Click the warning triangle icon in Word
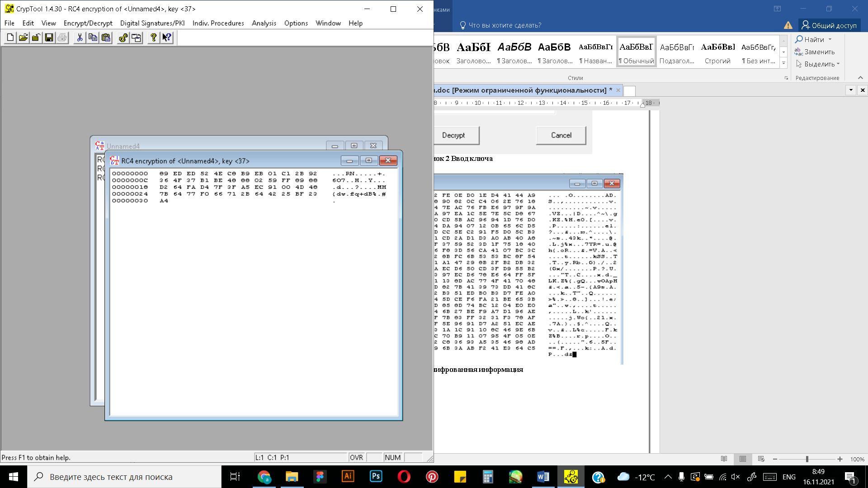This screenshot has width=868, height=488. (x=788, y=25)
